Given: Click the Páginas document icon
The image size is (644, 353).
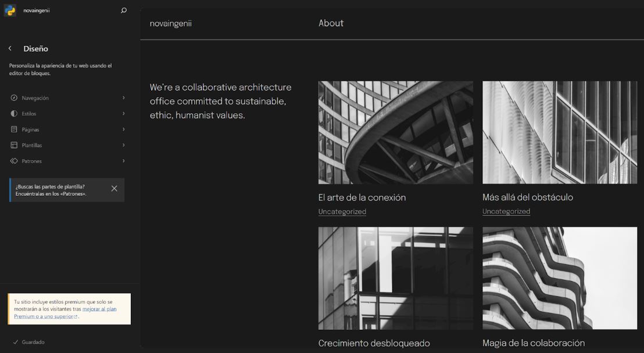Looking at the screenshot, I should pyautogui.click(x=14, y=129).
